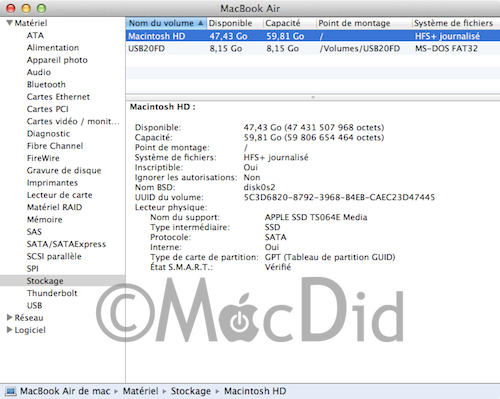Image resolution: width=500 pixels, height=399 pixels.
Task: Open Imprimantes category
Action: click(x=52, y=183)
